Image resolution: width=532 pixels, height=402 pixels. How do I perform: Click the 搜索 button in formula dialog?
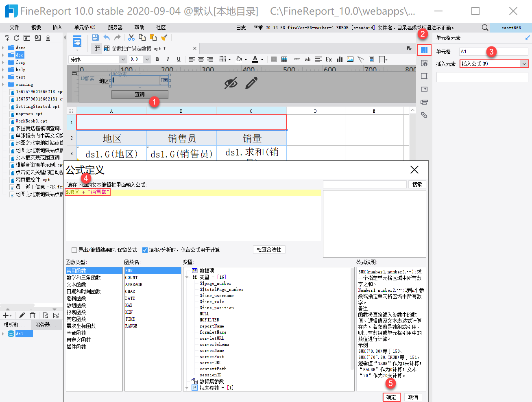click(x=417, y=184)
